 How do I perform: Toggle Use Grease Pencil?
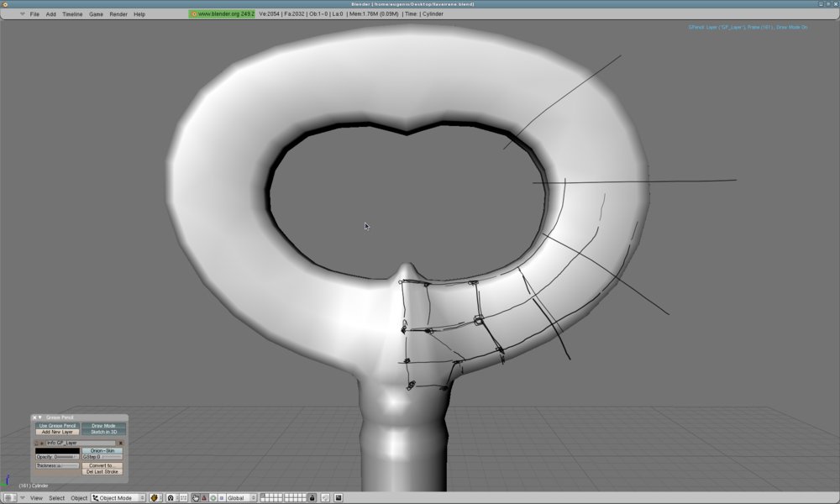(57, 426)
